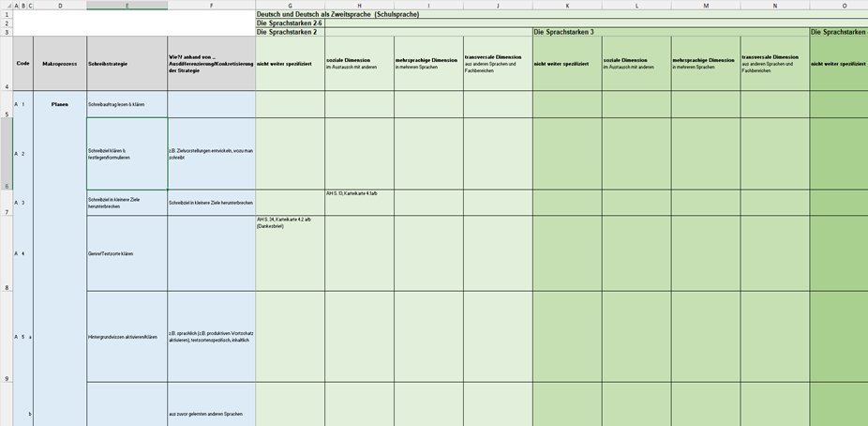Click the 'Code' header cell

(22, 64)
